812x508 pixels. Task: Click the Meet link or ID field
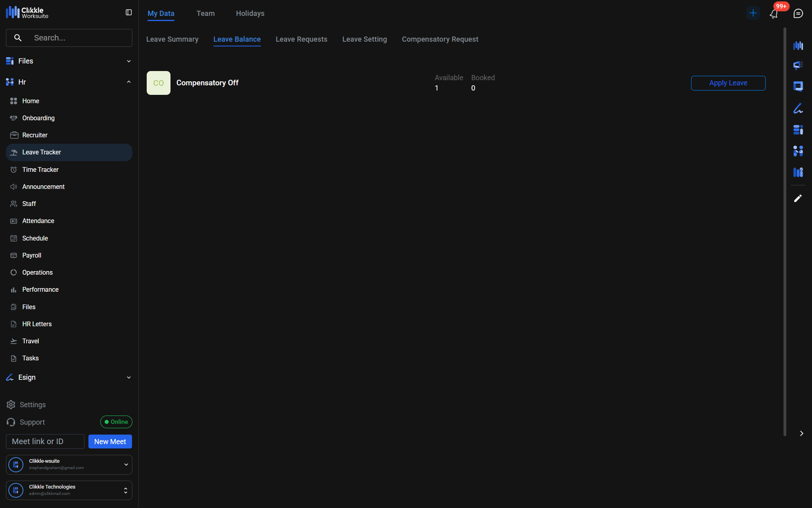pyautogui.click(x=45, y=441)
